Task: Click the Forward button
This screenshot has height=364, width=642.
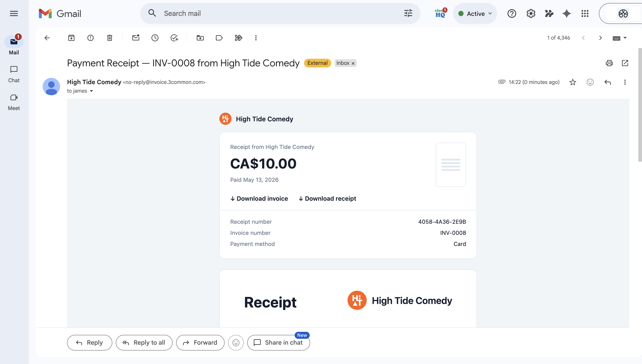Action: [200, 342]
